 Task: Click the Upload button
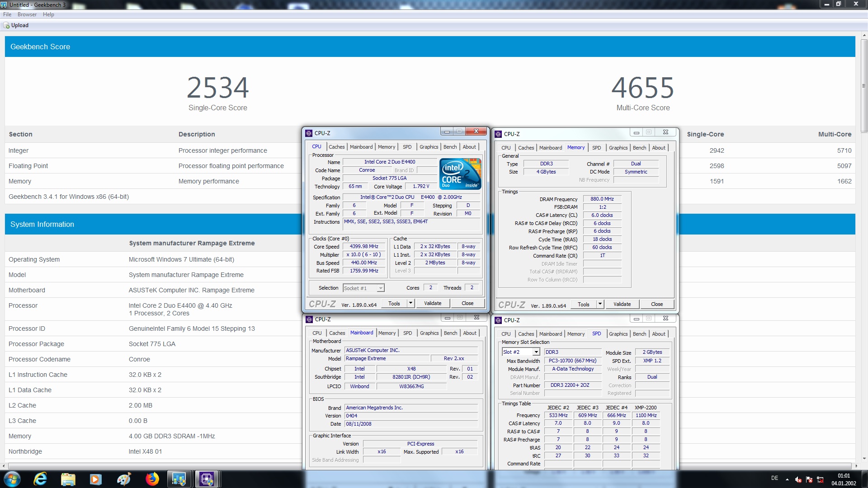[x=16, y=25]
